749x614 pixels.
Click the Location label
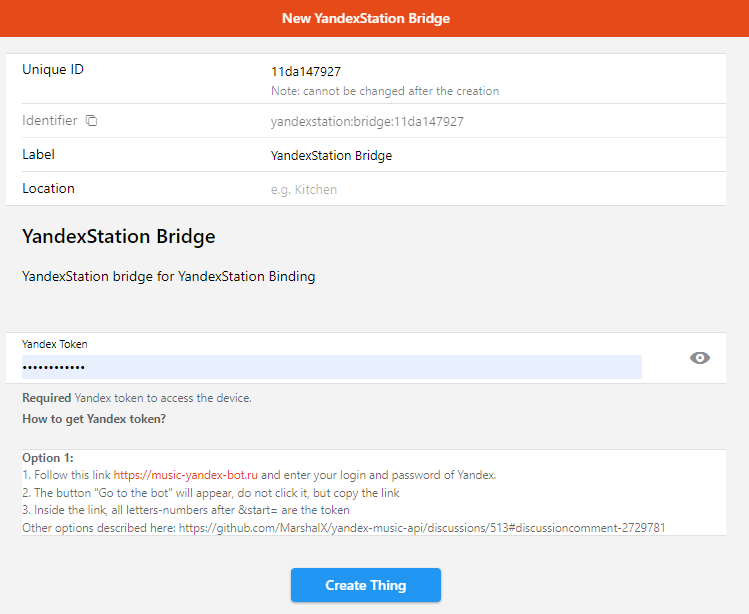click(48, 188)
